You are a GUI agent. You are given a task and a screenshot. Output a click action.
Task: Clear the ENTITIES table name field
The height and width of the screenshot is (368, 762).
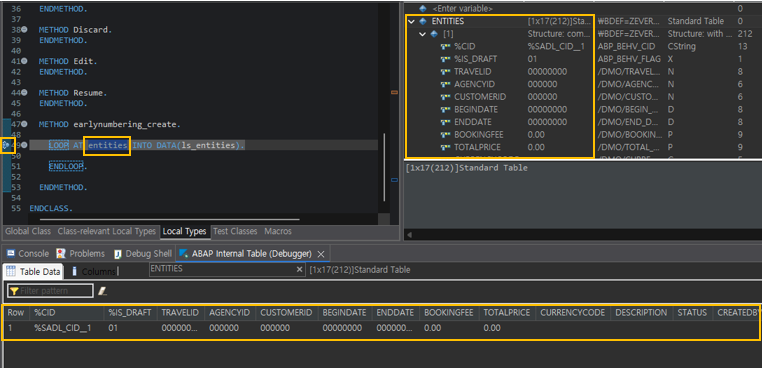click(299, 269)
